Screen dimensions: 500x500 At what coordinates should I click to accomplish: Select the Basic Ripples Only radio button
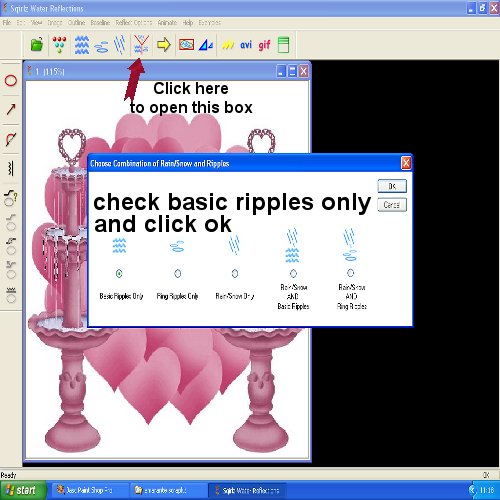pos(119,274)
